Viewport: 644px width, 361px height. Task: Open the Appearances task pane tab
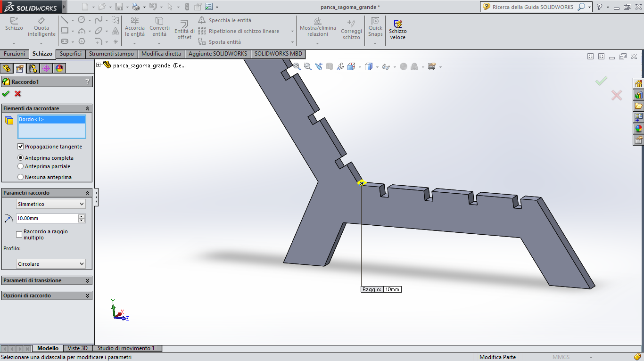pos(638,129)
